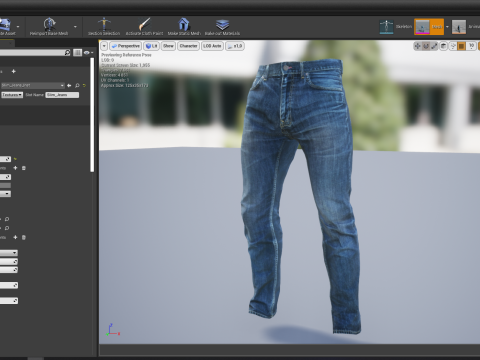The image size is (480, 360).
Task: Add a new material slot with plus icon
Action: click(x=14, y=71)
